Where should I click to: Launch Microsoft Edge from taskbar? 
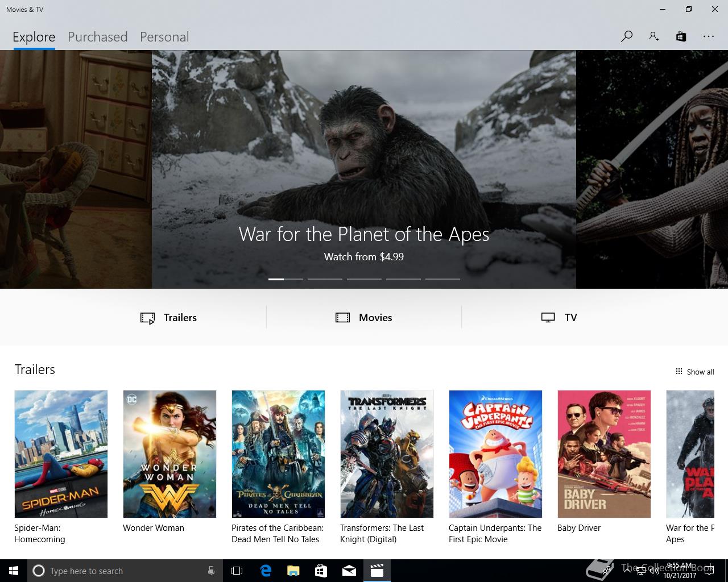click(266, 571)
